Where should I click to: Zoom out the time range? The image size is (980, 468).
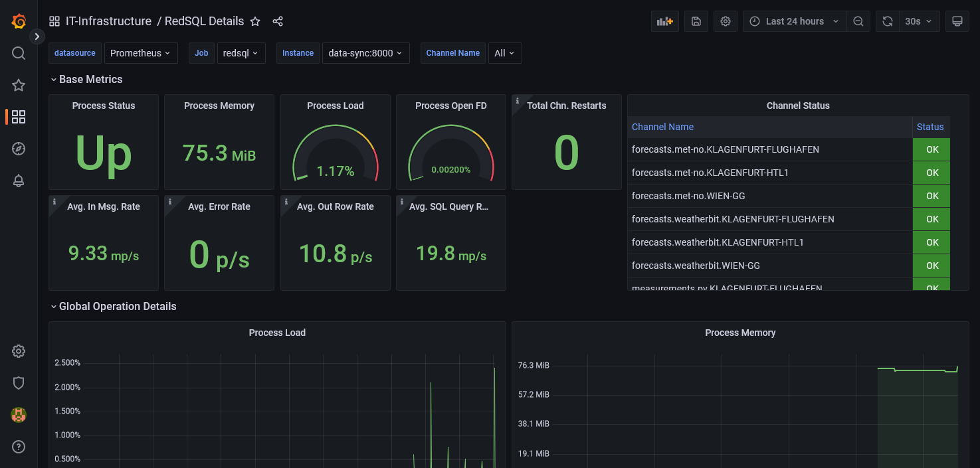click(858, 21)
